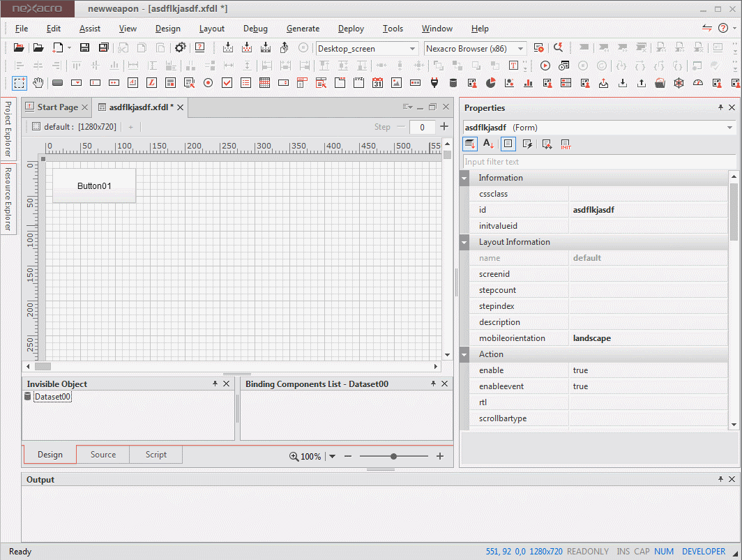742x560 pixels.
Task: Switch to the Script tab
Action: tap(156, 455)
